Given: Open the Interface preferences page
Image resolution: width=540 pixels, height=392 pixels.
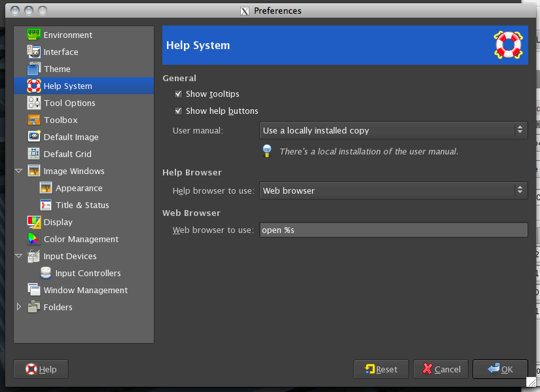Looking at the screenshot, I should tap(60, 52).
